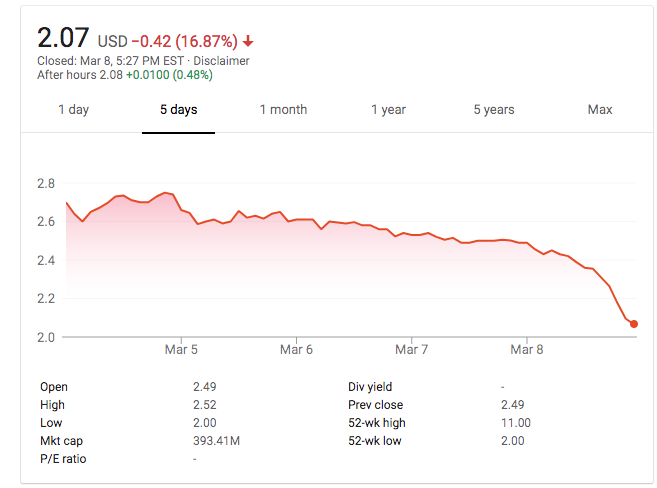Viewport: 657px width, 488px height.
Task: Click the red down arrow icon
Action: (247, 42)
